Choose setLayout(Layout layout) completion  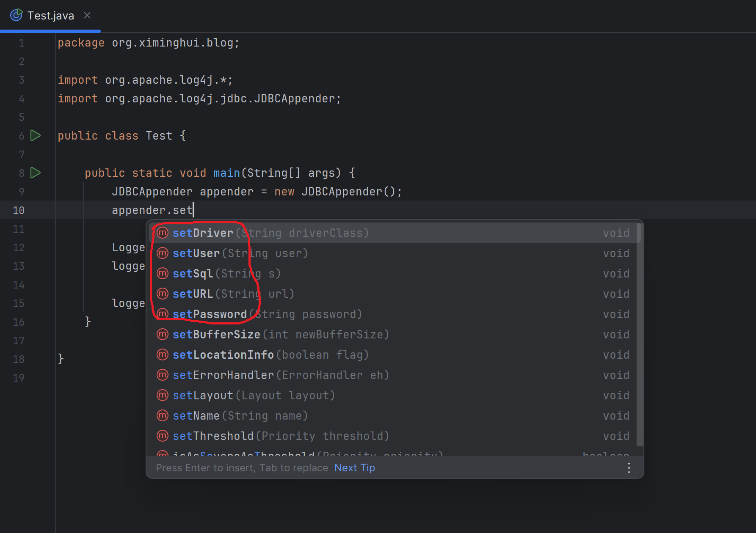coord(395,396)
